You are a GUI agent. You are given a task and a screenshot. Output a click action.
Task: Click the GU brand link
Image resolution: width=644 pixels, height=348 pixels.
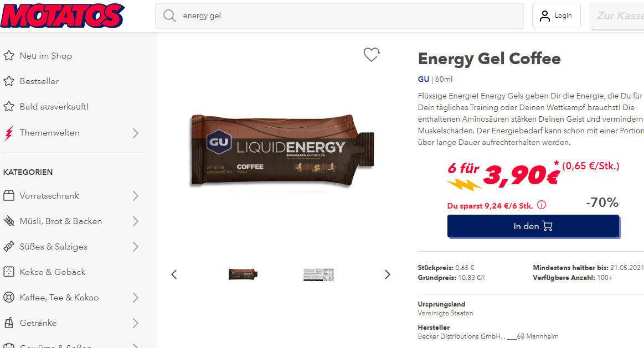pyautogui.click(x=424, y=79)
